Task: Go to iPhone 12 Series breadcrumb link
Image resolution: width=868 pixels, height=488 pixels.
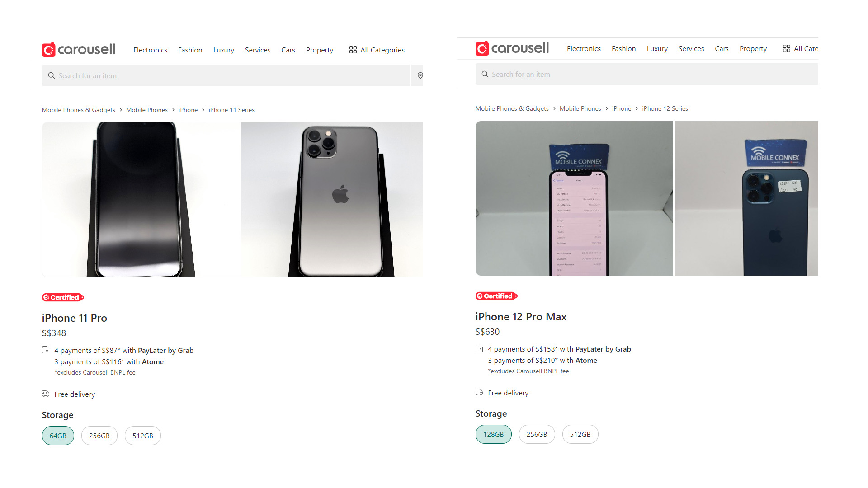Action: (x=665, y=108)
